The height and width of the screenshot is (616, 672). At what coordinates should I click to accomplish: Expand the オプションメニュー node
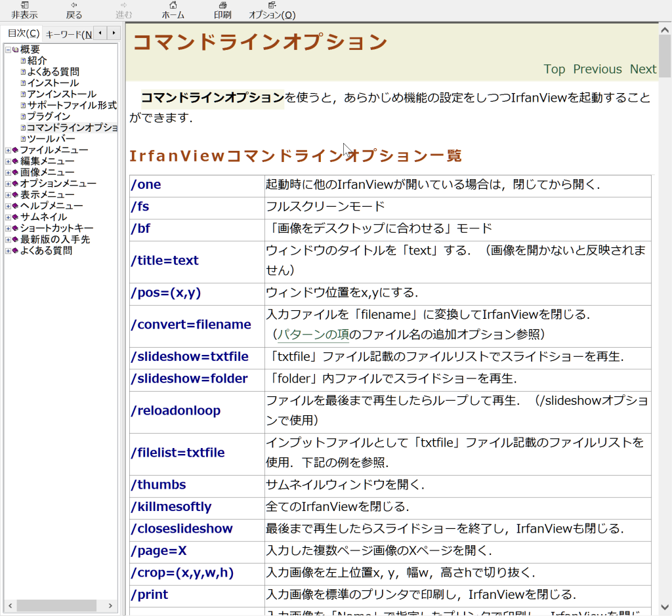tap(8, 184)
